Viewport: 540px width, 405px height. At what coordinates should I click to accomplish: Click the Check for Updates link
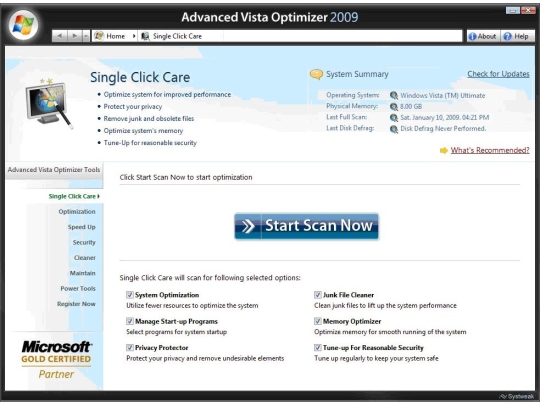pos(498,74)
